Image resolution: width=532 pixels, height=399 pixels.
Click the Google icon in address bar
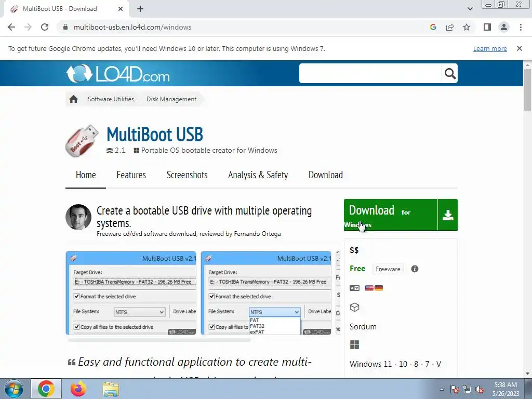[x=433, y=27]
